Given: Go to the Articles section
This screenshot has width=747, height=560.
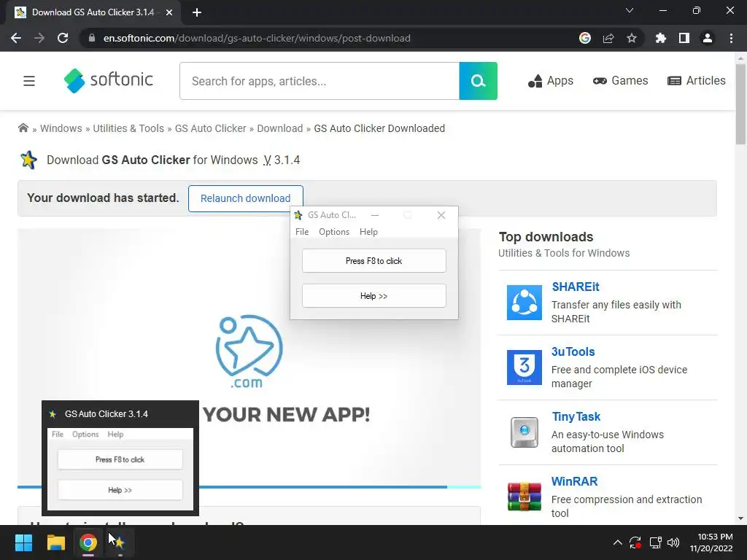Looking at the screenshot, I should (x=697, y=81).
